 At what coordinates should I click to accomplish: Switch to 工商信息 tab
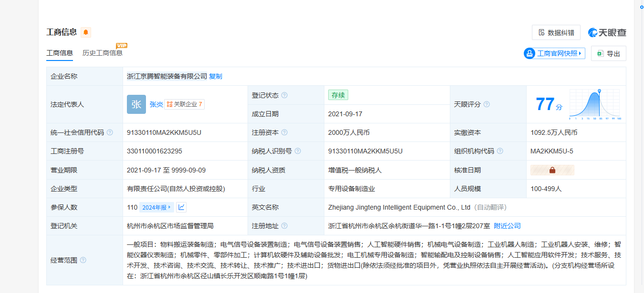coord(60,53)
